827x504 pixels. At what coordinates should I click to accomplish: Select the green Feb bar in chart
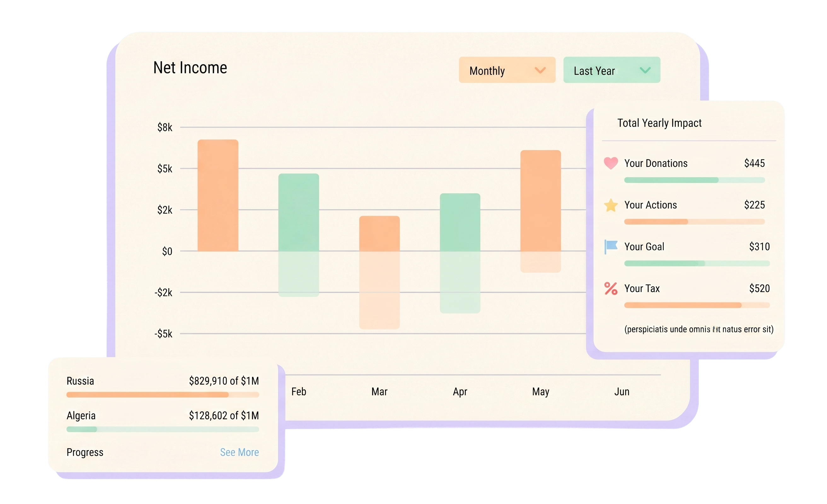pyautogui.click(x=298, y=212)
